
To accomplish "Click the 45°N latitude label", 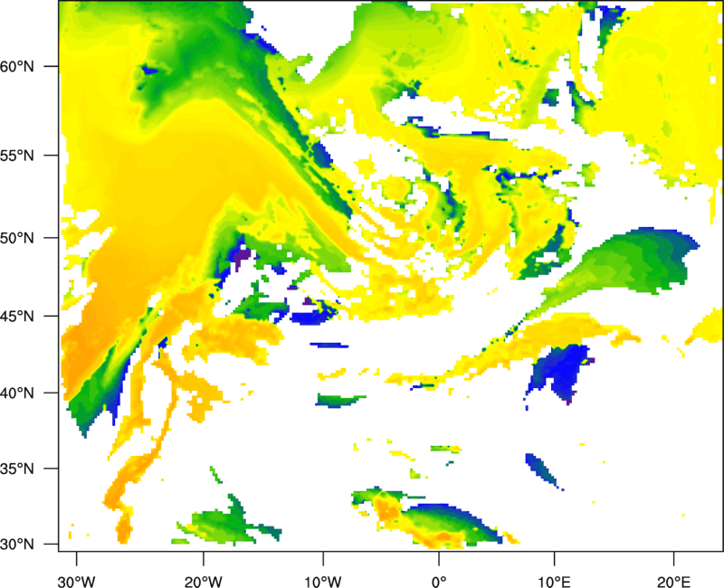I will click(x=17, y=316).
